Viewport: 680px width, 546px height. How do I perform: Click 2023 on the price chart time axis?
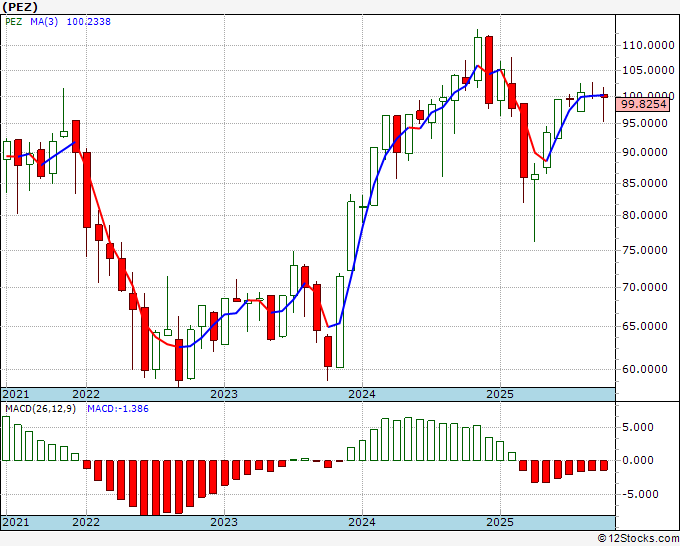(x=224, y=394)
